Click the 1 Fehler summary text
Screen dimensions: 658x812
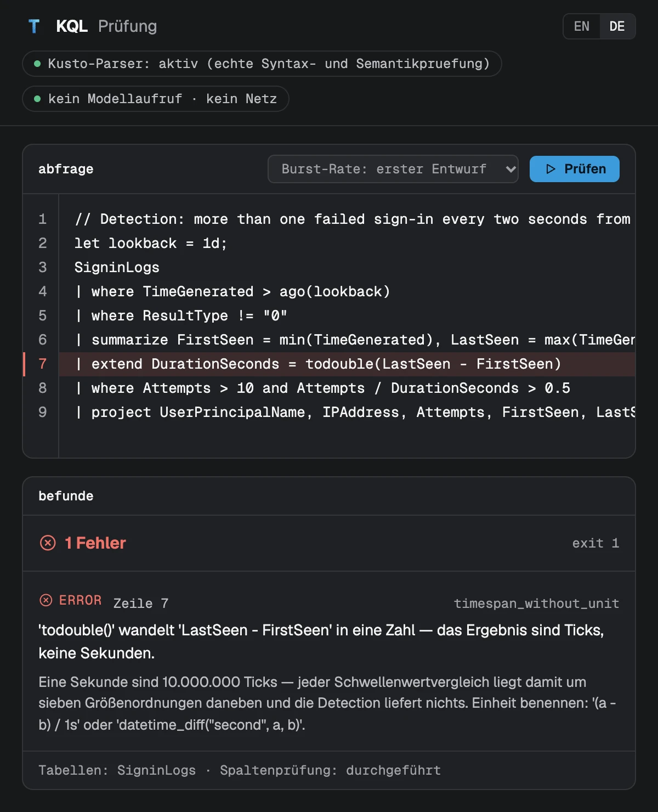pos(95,543)
